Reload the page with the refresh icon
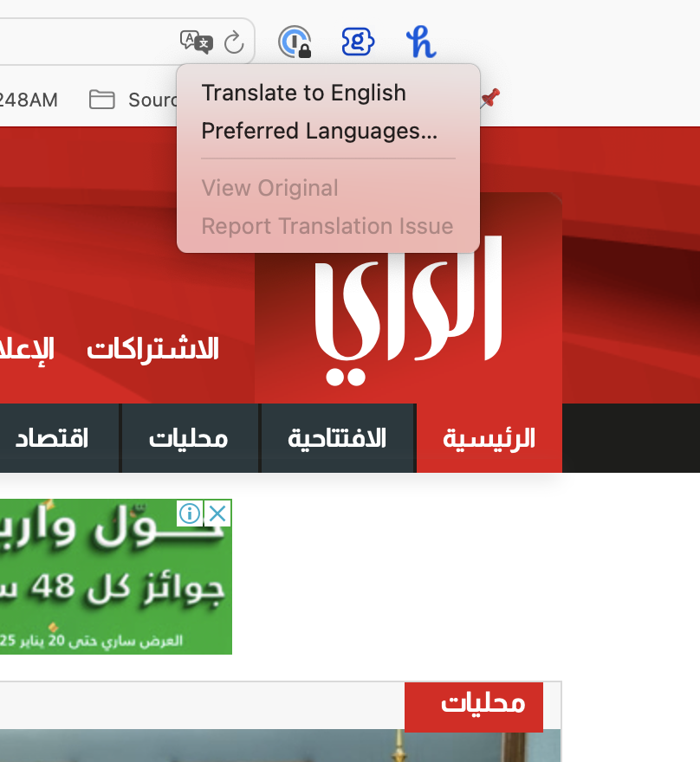 pyautogui.click(x=234, y=42)
